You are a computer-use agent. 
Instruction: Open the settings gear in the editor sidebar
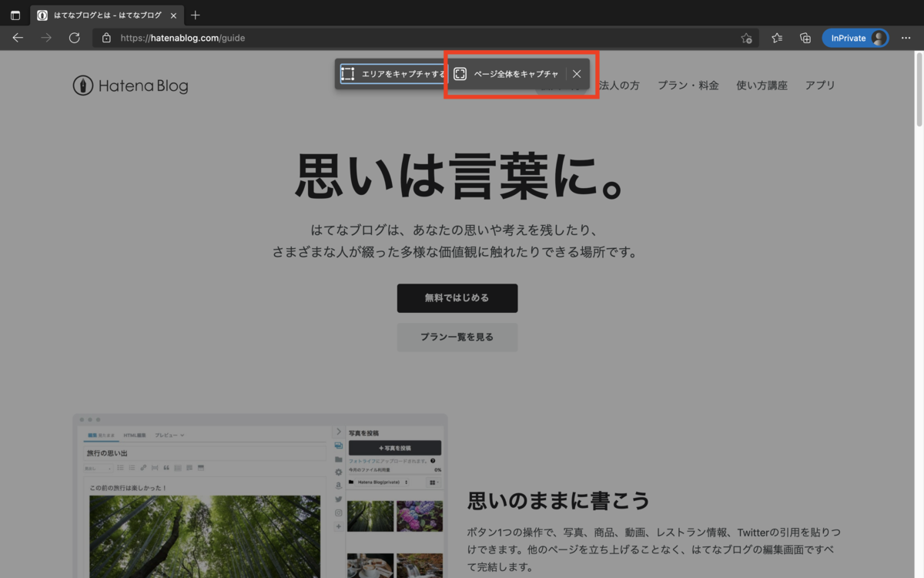coord(338,472)
